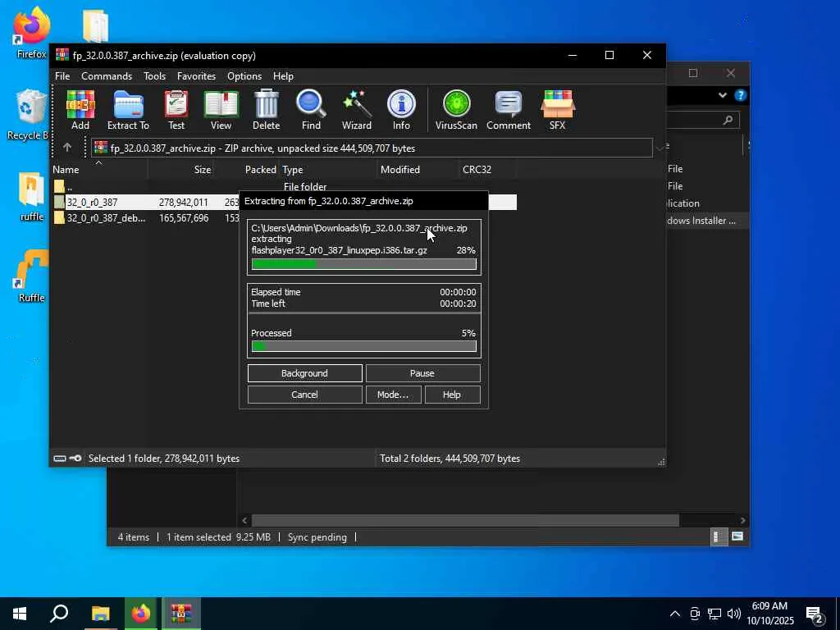Click WinRAR taskbar button
The image size is (840, 630).
pyautogui.click(x=181, y=614)
